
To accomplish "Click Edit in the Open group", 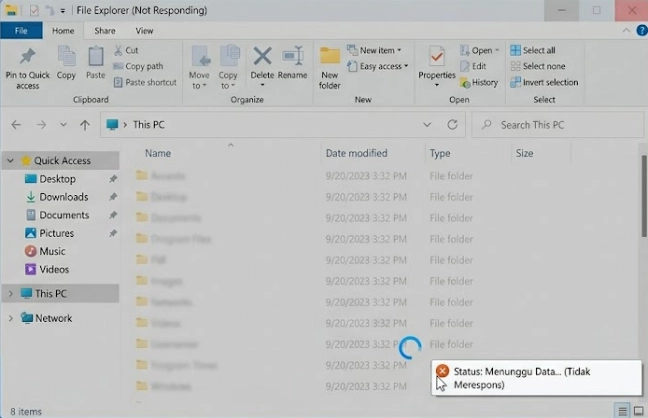I will click(473, 66).
